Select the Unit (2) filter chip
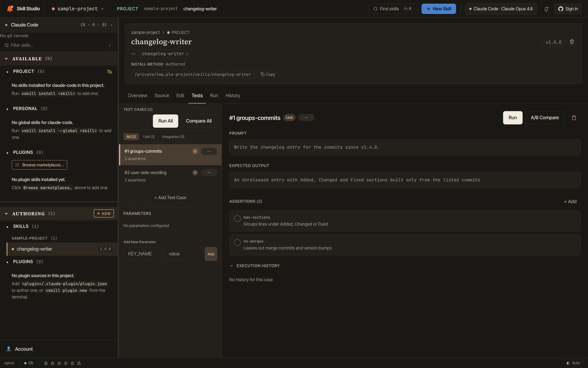The image size is (588, 368). click(149, 137)
